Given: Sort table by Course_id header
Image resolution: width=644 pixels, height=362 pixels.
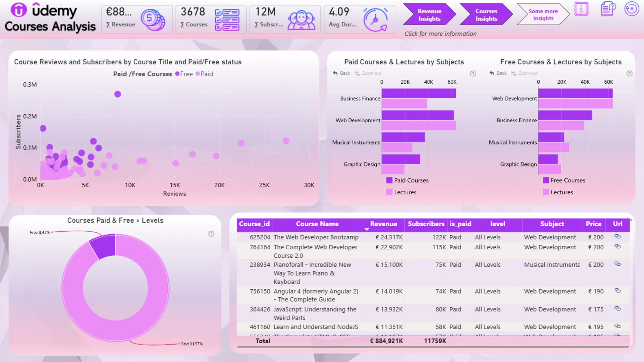Looking at the screenshot, I should pyautogui.click(x=254, y=224).
